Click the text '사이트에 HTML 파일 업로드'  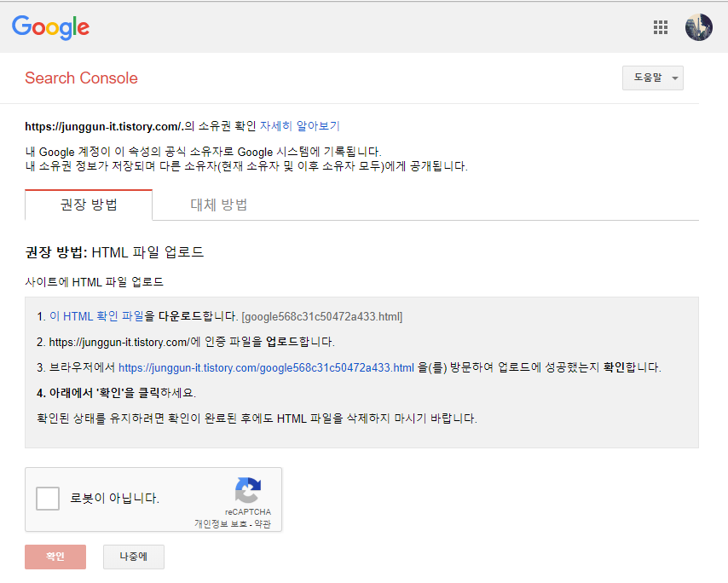(95, 282)
